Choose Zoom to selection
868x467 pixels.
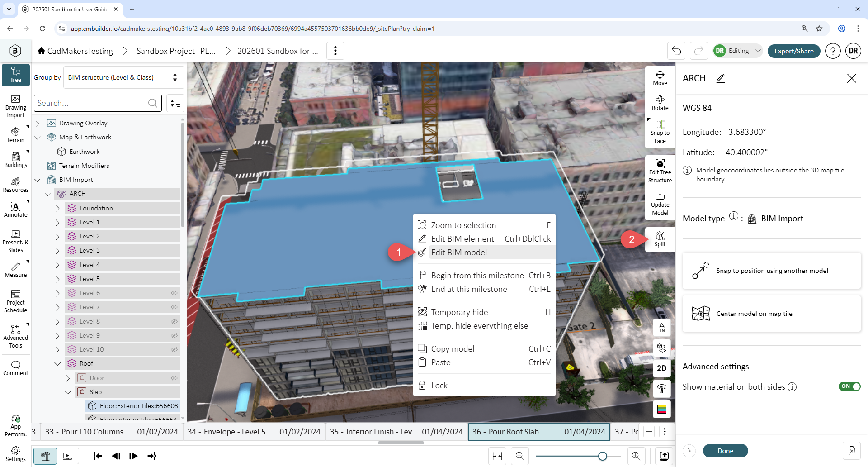tap(484, 225)
